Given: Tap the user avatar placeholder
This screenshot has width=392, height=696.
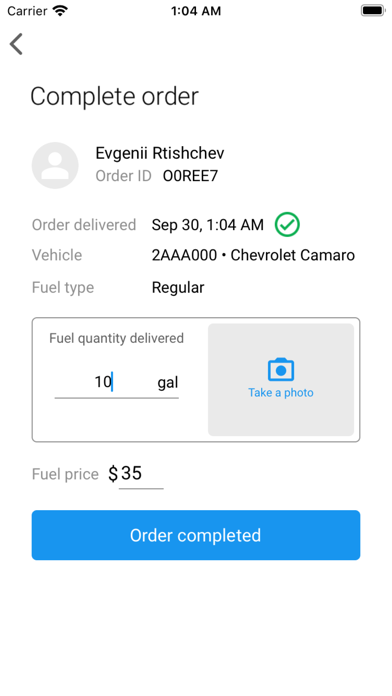Looking at the screenshot, I should [55, 166].
